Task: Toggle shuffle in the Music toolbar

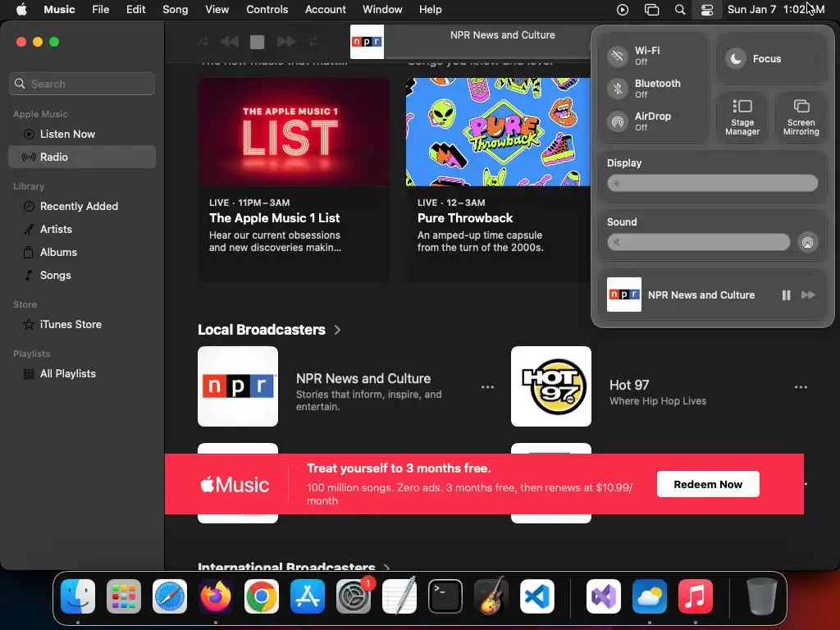Action: point(203,41)
